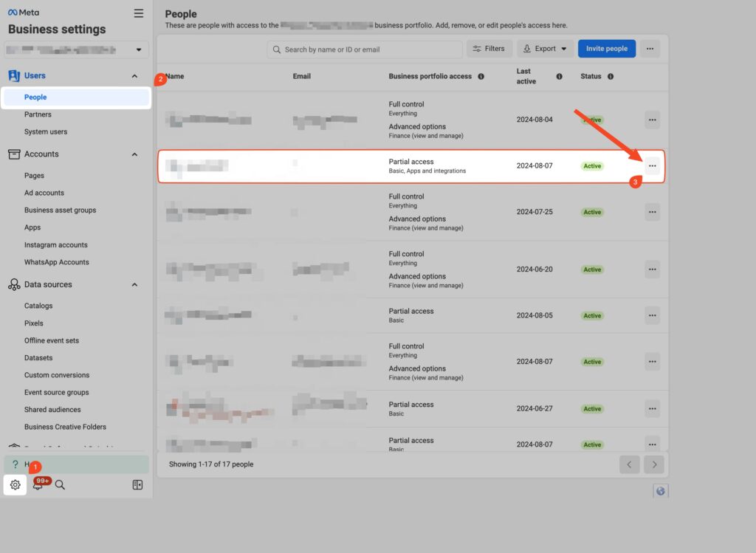Click the info icon beside Business portfolio access
Viewport: 756px width, 553px height.
click(481, 76)
